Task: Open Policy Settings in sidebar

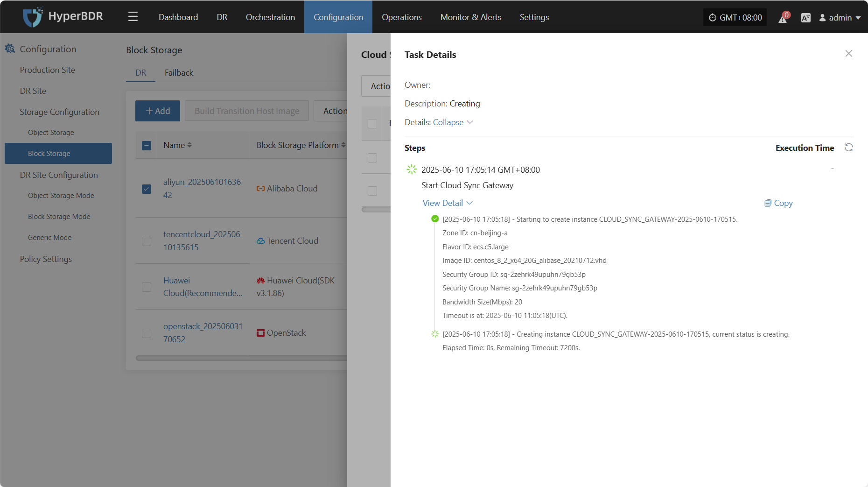Action: pyautogui.click(x=46, y=259)
